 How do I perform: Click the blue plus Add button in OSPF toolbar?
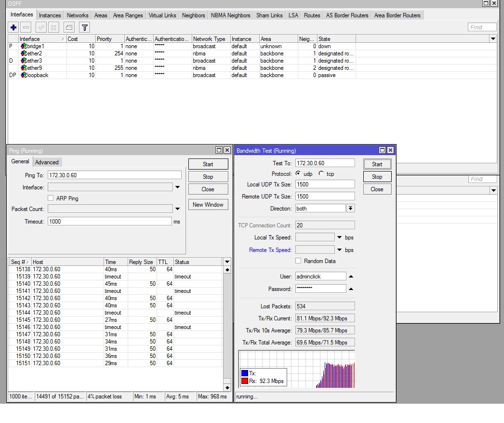click(x=13, y=27)
